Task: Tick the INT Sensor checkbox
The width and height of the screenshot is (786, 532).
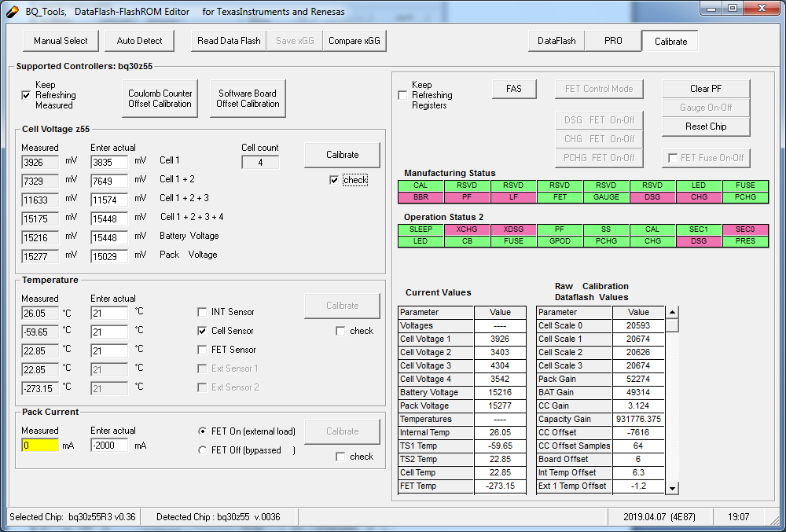Action: pos(202,312)
